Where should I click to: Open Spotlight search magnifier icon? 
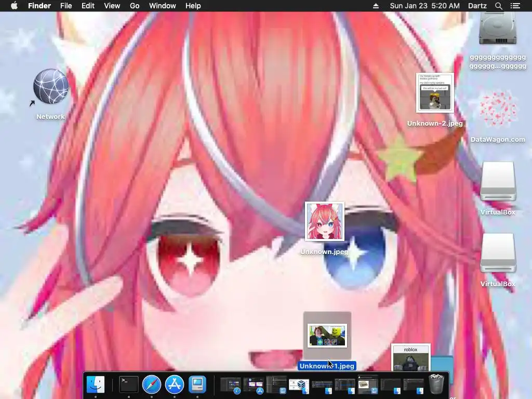[498, 6]
